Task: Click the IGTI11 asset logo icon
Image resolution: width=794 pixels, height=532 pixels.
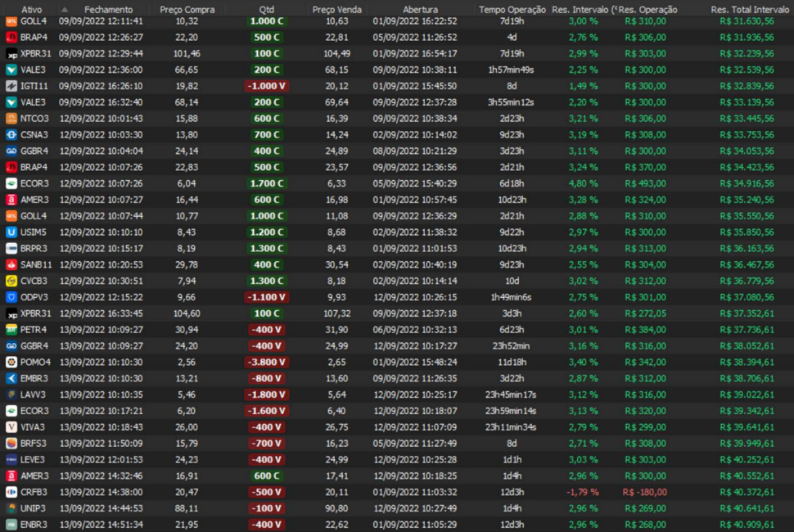Action: point(11,86)
